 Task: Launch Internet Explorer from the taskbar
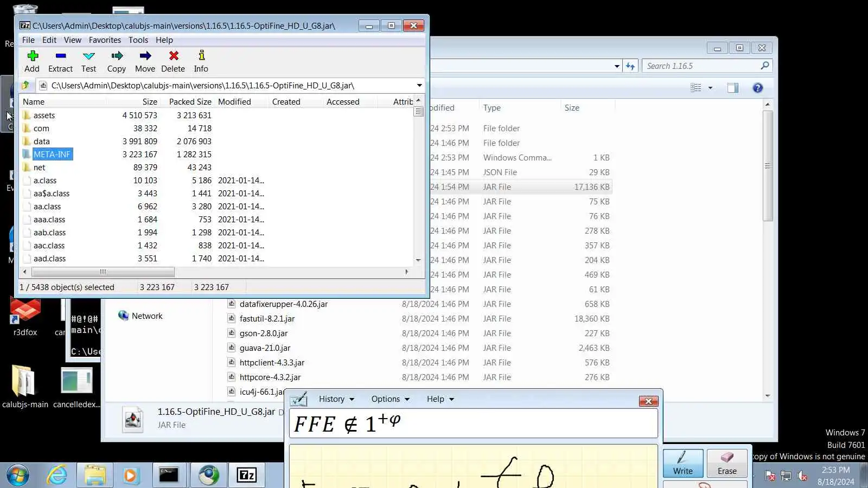click(57, 476)
